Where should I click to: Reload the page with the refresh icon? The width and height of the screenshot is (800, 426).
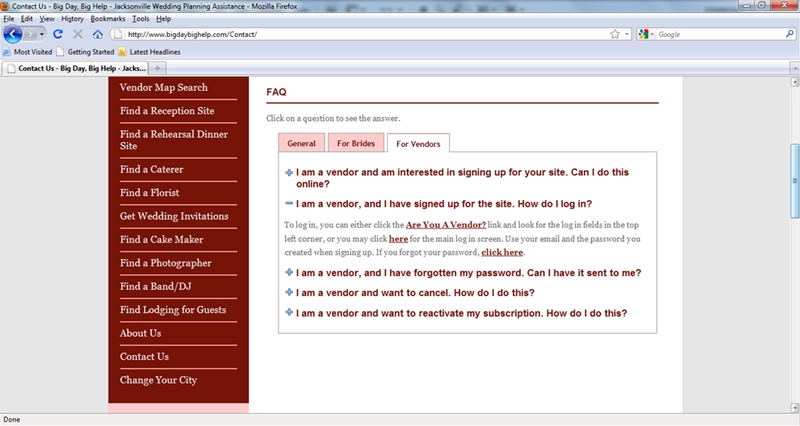58,34
